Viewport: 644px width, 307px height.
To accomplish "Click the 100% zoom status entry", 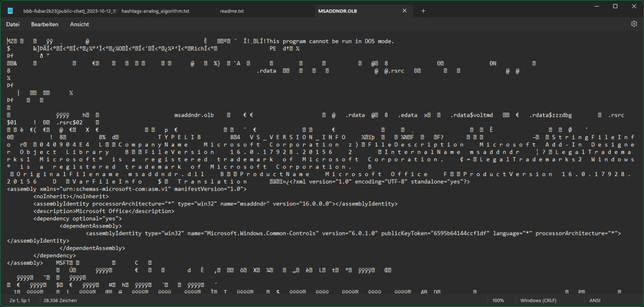I will point(498,300).
